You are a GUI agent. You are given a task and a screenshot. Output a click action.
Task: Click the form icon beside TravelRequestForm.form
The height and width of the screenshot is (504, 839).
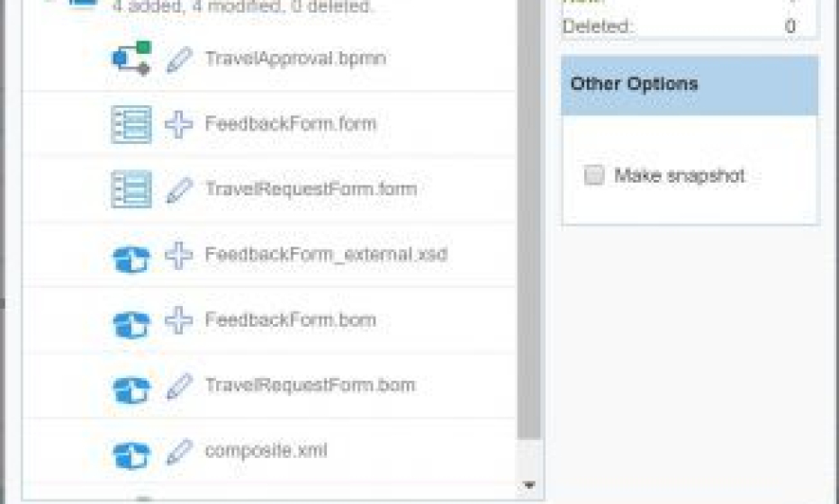(x=131, y=189)
